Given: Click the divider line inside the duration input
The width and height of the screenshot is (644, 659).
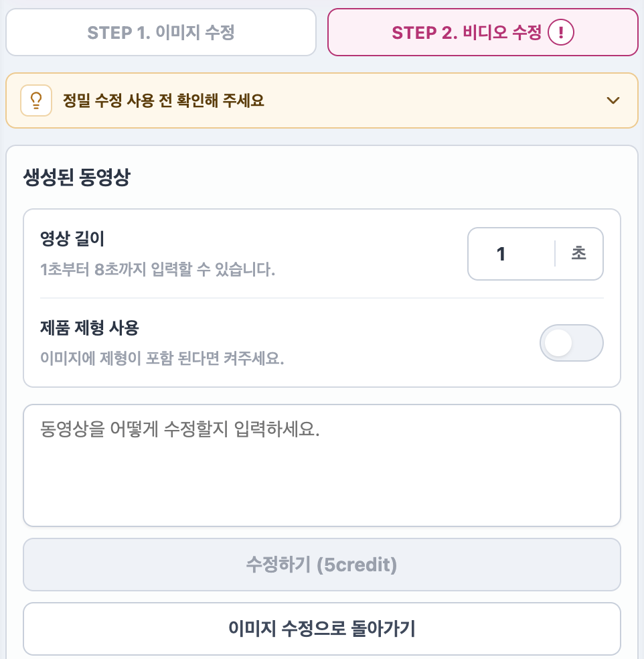Looking at the screenshot, I should coord(555,254).
